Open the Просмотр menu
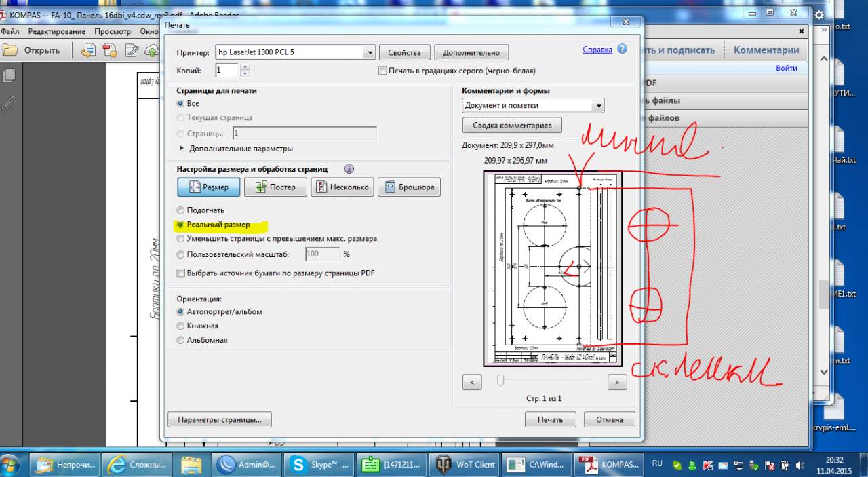 [113, 31]
